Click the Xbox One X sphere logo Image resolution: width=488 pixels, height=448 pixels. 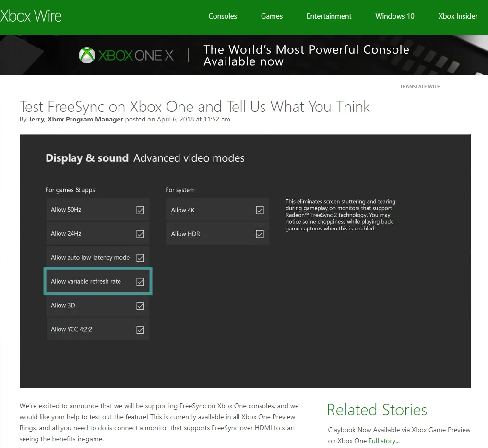[87, 55]
